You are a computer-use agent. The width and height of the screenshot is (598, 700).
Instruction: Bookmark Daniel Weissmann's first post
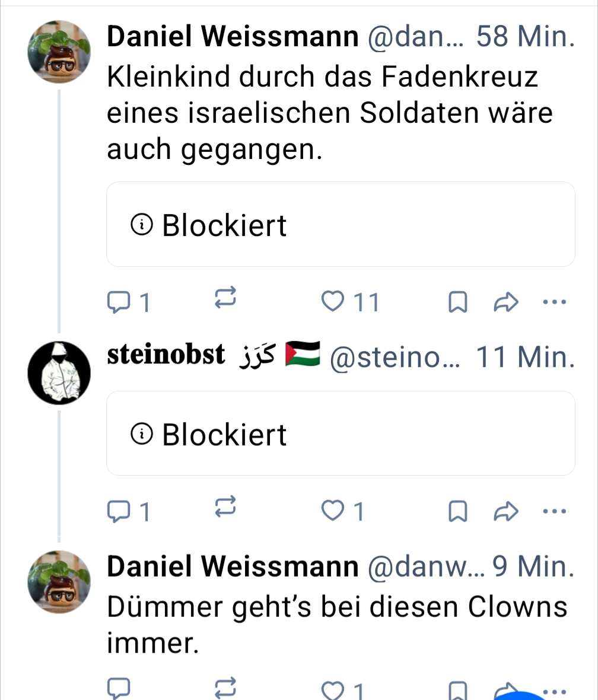[455, 303]
